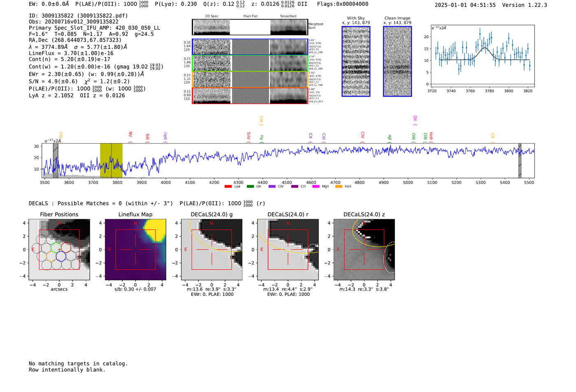Click the Smoothed column header
This screenshot has width=576, height=392.
pyautogui.click(x=288, y=16)
